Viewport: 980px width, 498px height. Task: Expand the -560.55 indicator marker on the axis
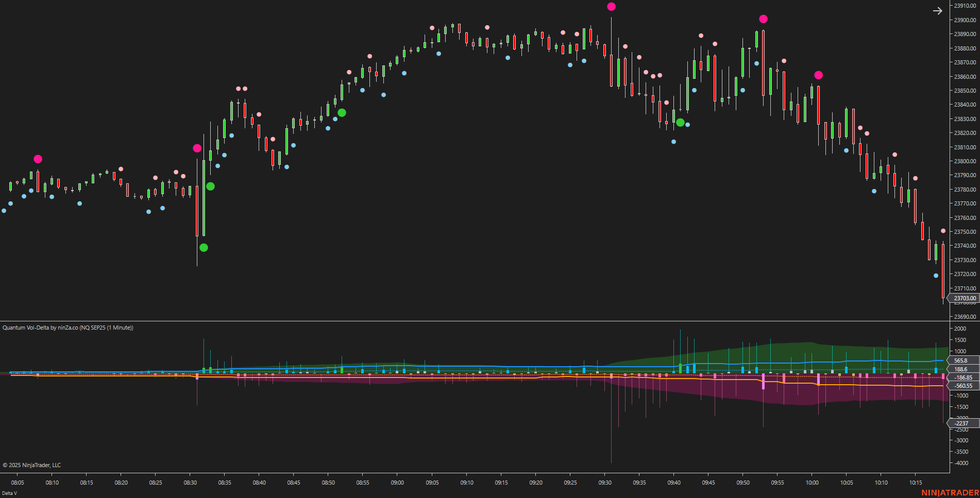click(x=962, y=386)
